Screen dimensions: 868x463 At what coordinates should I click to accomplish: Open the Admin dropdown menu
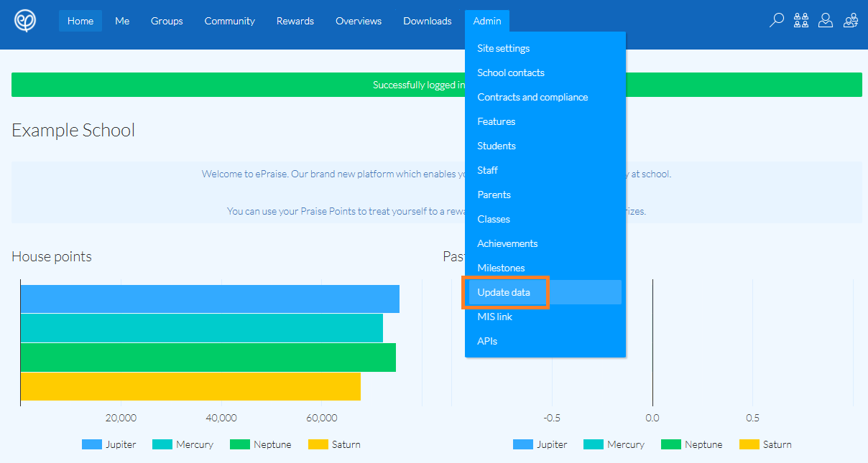[487, 21]
